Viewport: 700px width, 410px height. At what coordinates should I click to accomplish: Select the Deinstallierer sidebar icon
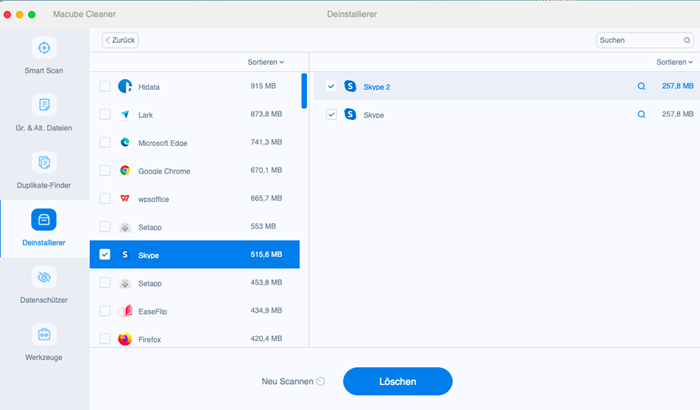pyautogui.click(x=44, y=220)
